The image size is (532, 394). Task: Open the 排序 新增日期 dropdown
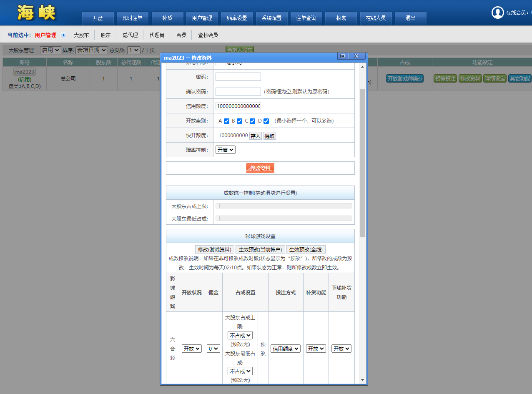click(x=91, y=50)
